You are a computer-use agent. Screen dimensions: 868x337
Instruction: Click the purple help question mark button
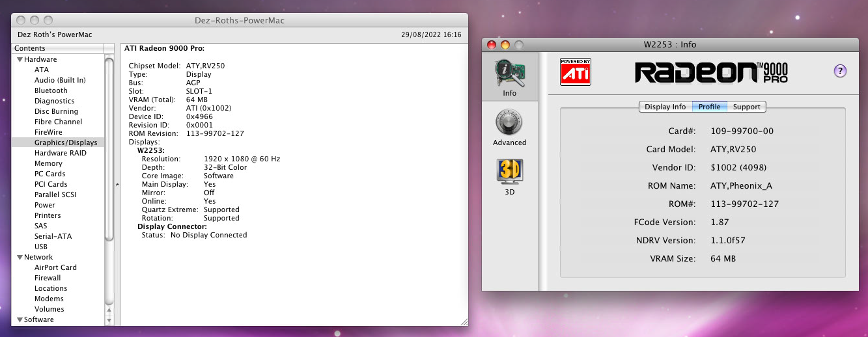[840, 72]
